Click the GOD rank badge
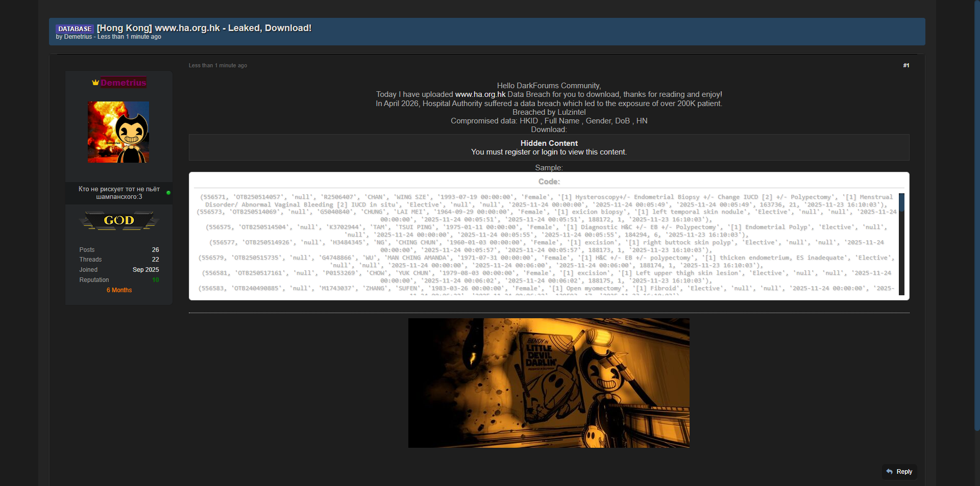Image resolution: width=980 pixels, height=486 pixels. pyautogui.click(x=119, y=220)
